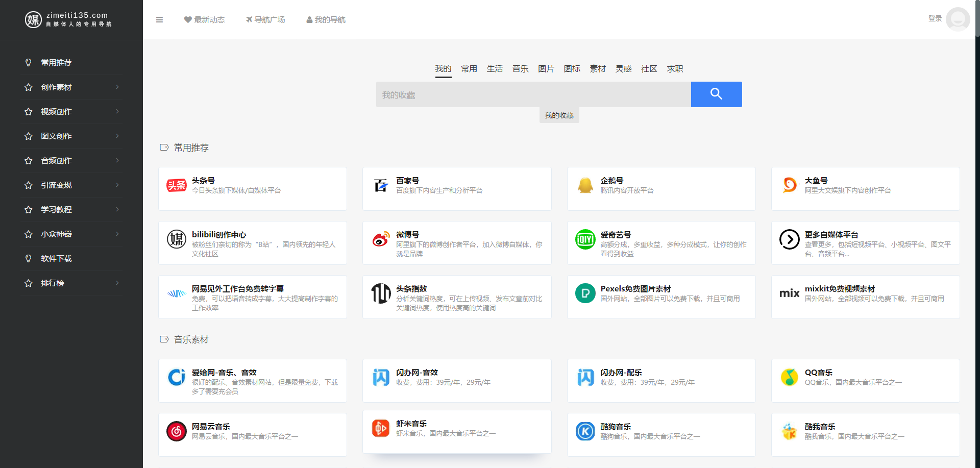980x468 pixels.
Task: Click the 爱奇艺号 green iQIYI icon
Action: tap(585, 239)
